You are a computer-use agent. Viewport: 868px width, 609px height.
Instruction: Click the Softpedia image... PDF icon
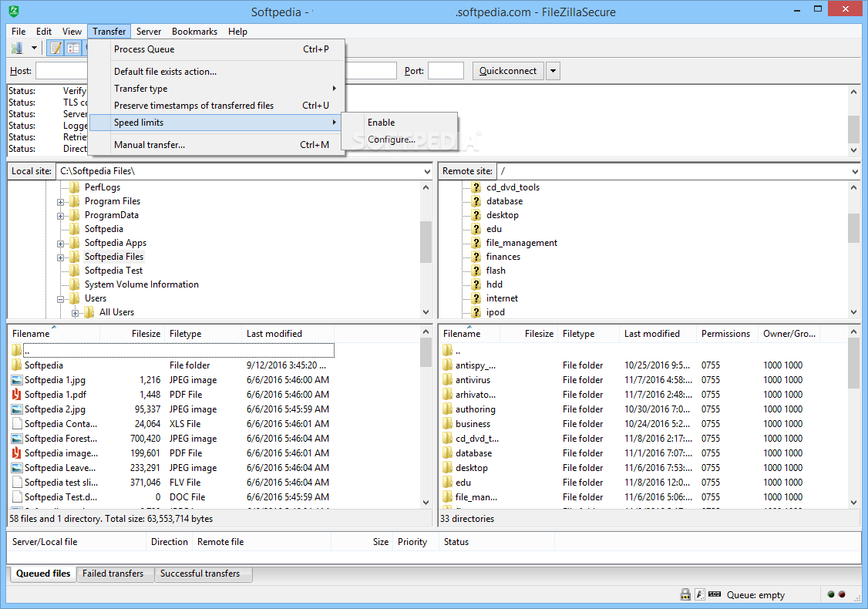click(x=17, y=453)
